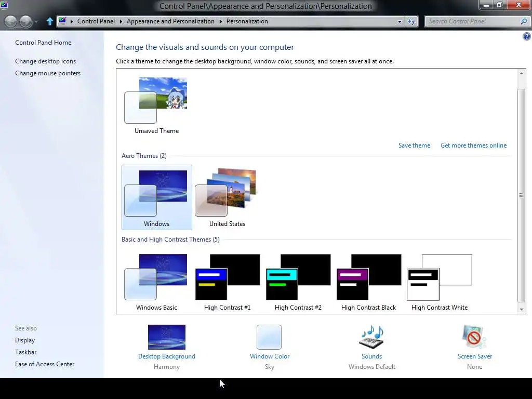The image size is (532, 399).
Task: Click the window system icon in title bar
Action: click(x=4, y=5)
